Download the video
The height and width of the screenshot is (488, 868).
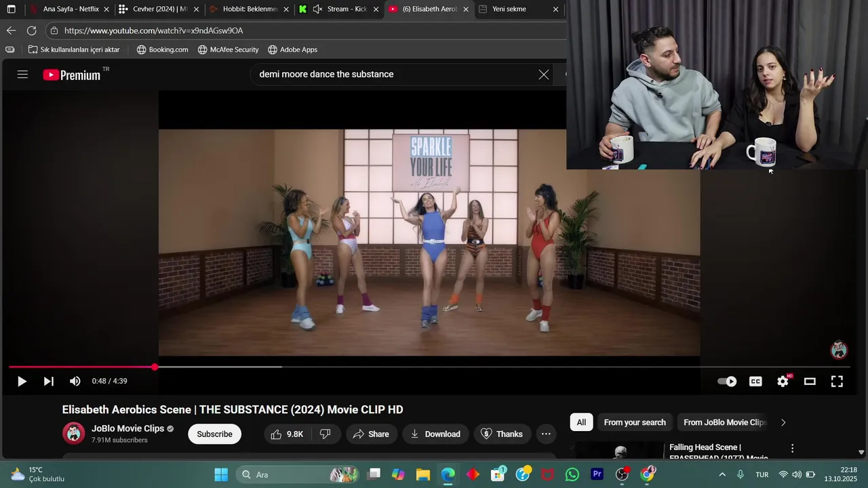coord(435,434)
